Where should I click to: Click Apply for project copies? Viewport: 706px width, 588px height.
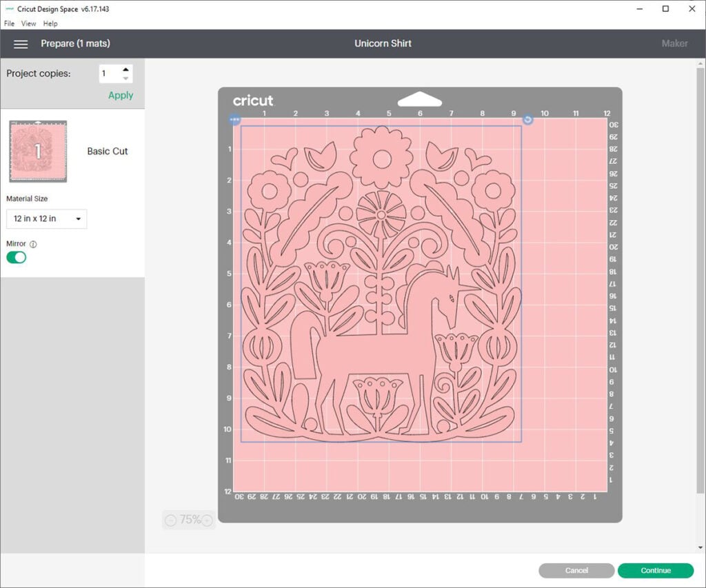click(121, 95)
